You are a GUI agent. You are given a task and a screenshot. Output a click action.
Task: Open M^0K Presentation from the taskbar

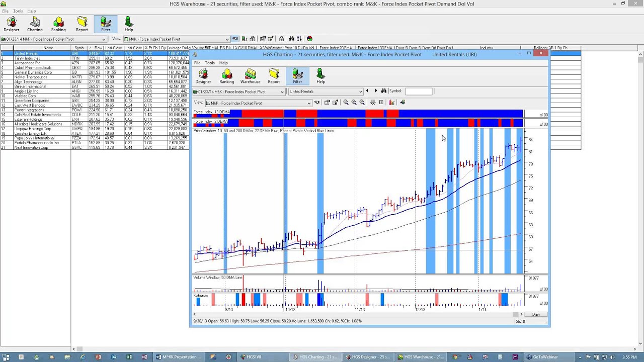pos(178,357)
